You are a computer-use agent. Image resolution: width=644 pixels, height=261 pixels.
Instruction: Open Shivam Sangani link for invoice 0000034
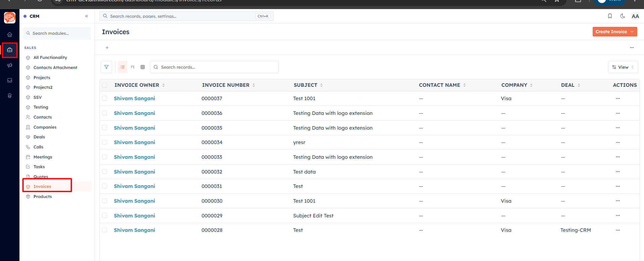[134, 142]
